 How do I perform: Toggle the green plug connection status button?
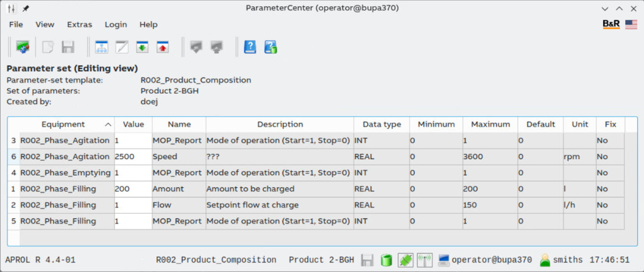coord(405,260)
